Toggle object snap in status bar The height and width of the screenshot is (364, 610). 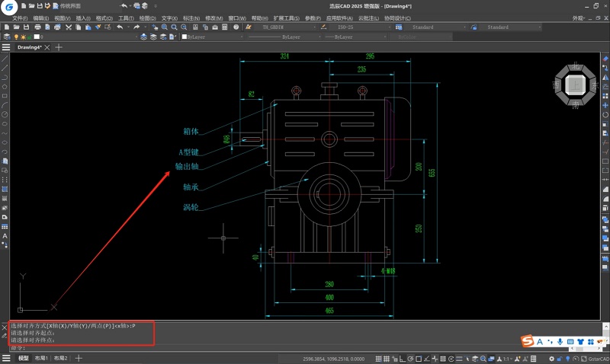pyautogui.click(x=419, y=359)
